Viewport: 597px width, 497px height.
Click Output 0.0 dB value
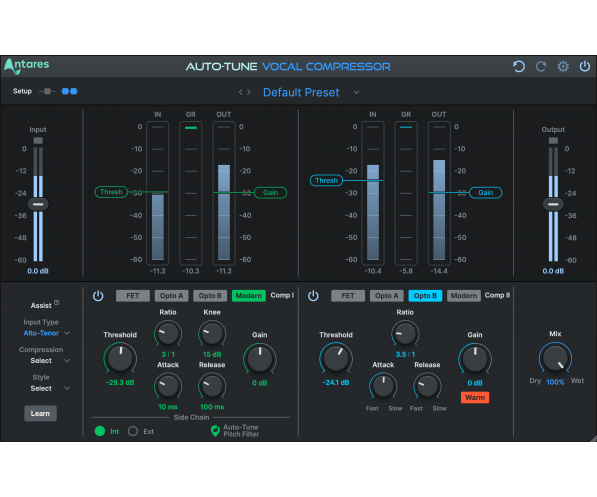(x=553, y=271)
